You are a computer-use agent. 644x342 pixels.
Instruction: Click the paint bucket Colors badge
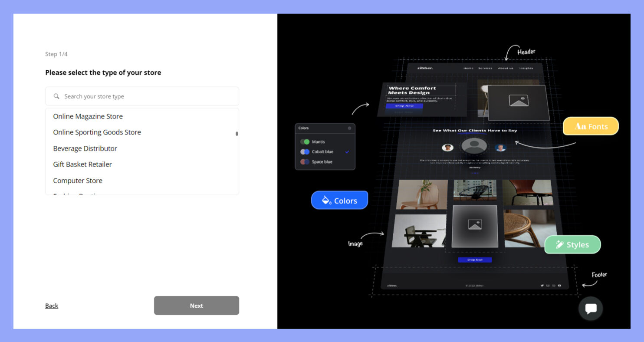tap(339, 201)
